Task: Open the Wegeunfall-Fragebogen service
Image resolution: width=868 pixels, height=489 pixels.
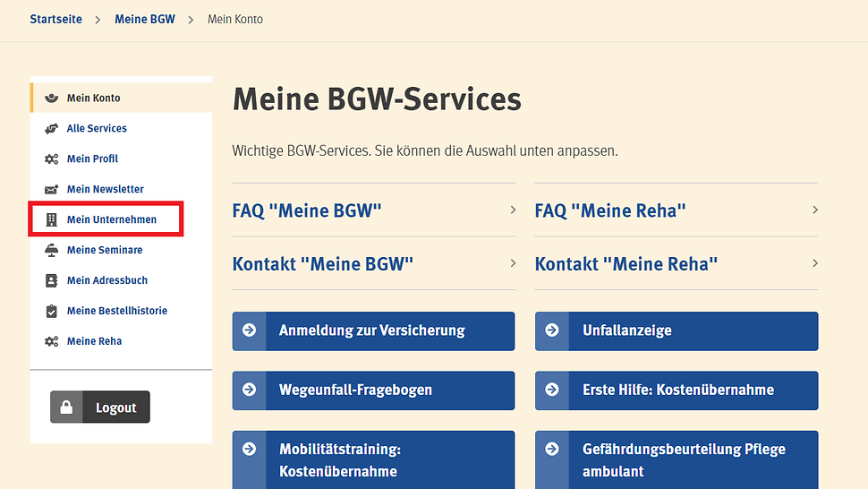Action: (374, 390)
